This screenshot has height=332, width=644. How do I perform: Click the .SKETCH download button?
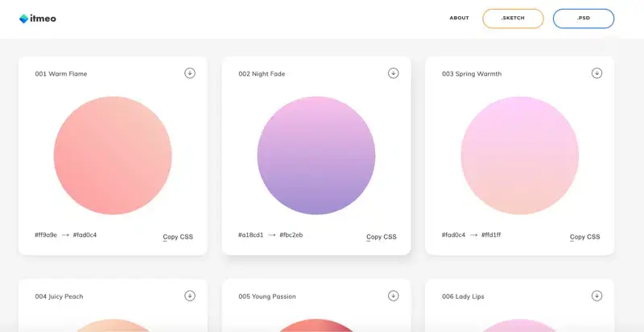point(513,19)
